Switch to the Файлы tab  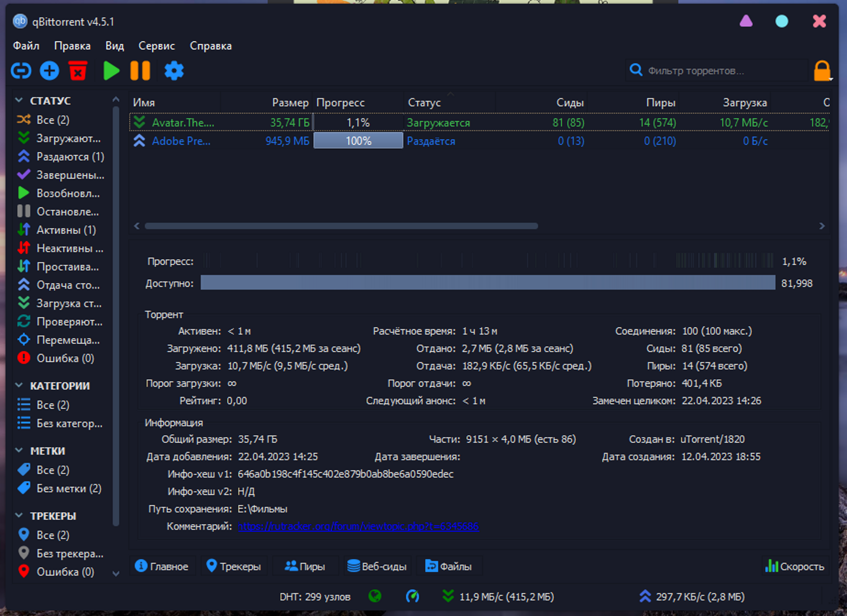449,566
